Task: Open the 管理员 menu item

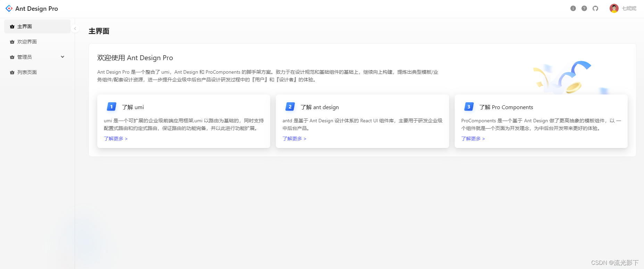Action: coord(37,57)
